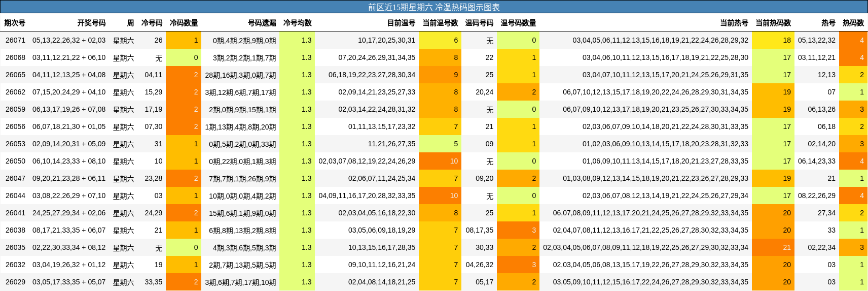The height and width of the screenshot is (291, 868).
Task: Click period number 26071
Action: click(16, 40)
